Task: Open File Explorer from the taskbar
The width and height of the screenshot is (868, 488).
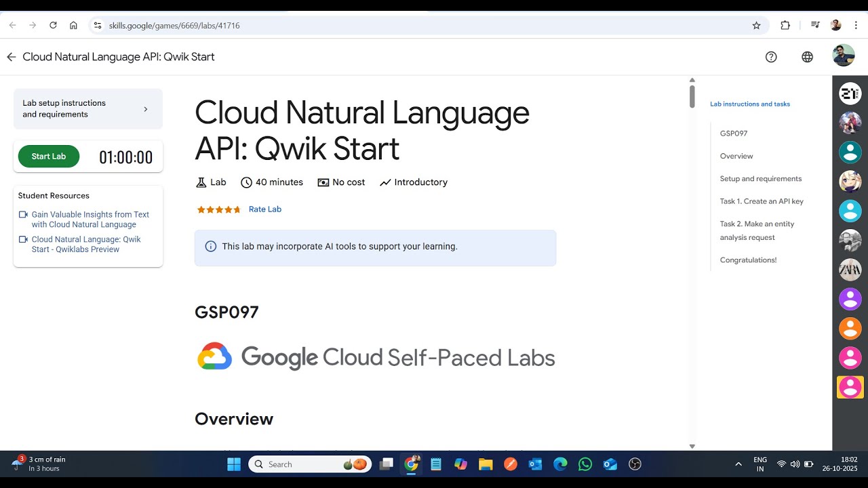Action: 486,464
